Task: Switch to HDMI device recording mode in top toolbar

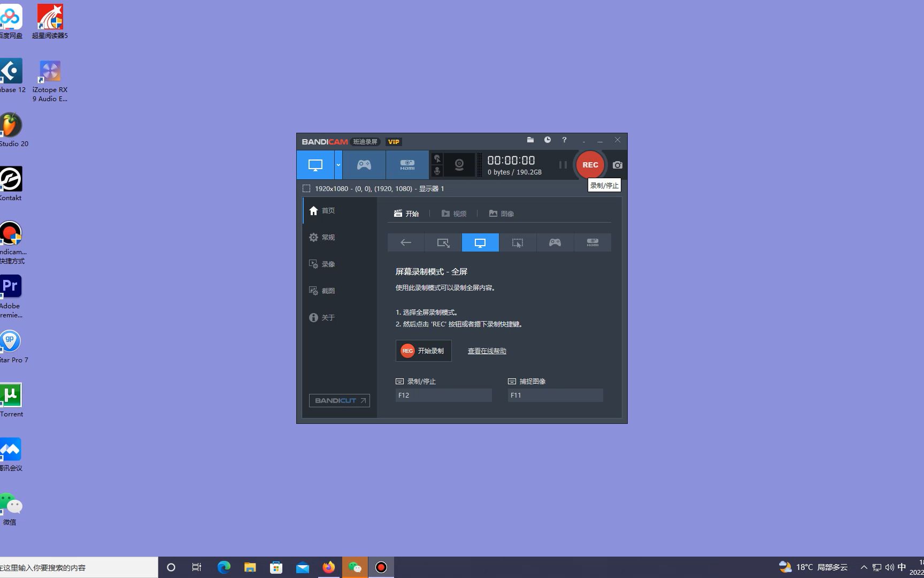Action: (407, 165)
